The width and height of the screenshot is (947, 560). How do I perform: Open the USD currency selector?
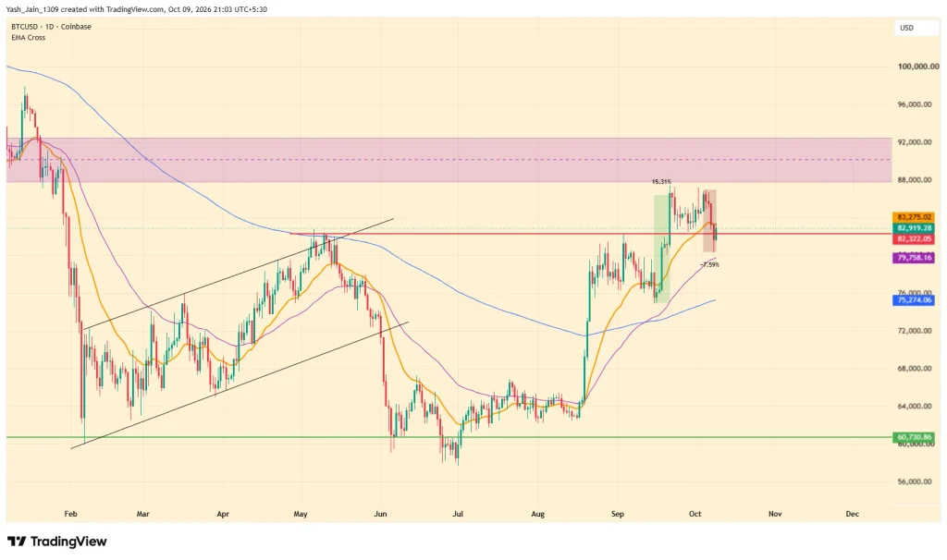click(916, 28)
